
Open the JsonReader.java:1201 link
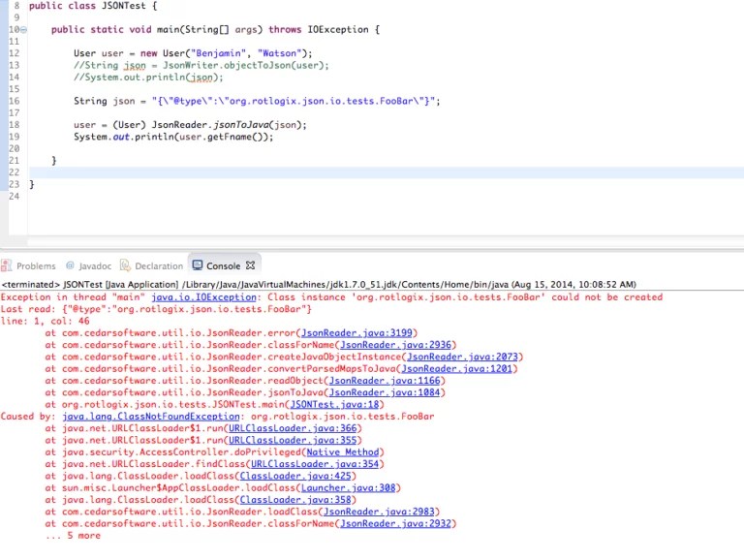456,369
